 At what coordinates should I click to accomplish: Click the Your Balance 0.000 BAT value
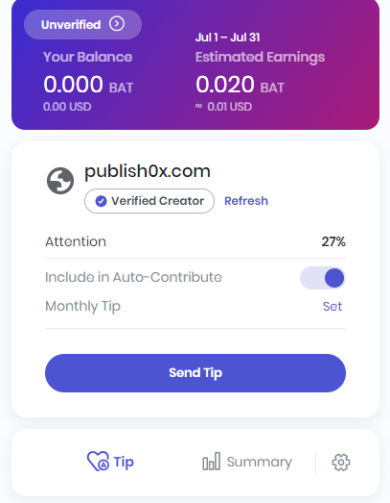click(88, 84)
